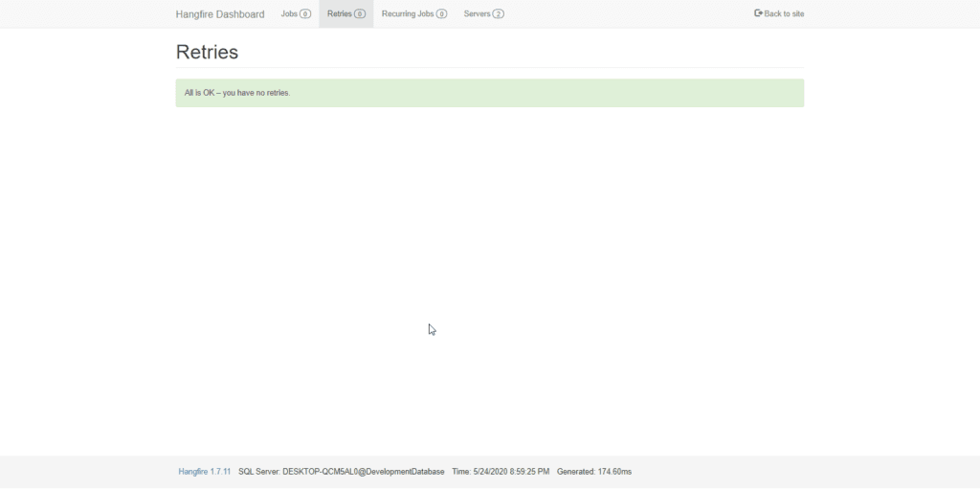
Task: Click the 'you have no retries' message text
Action: coord(256,93)
